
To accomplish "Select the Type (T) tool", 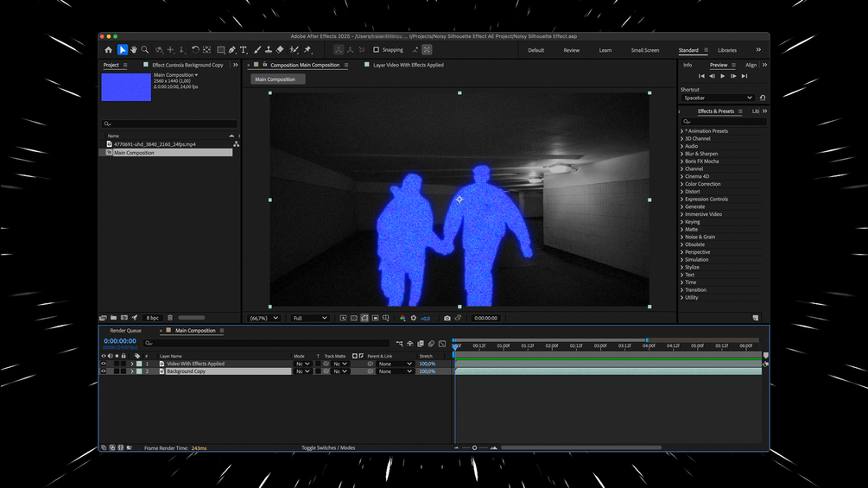I will click(243, 50).
